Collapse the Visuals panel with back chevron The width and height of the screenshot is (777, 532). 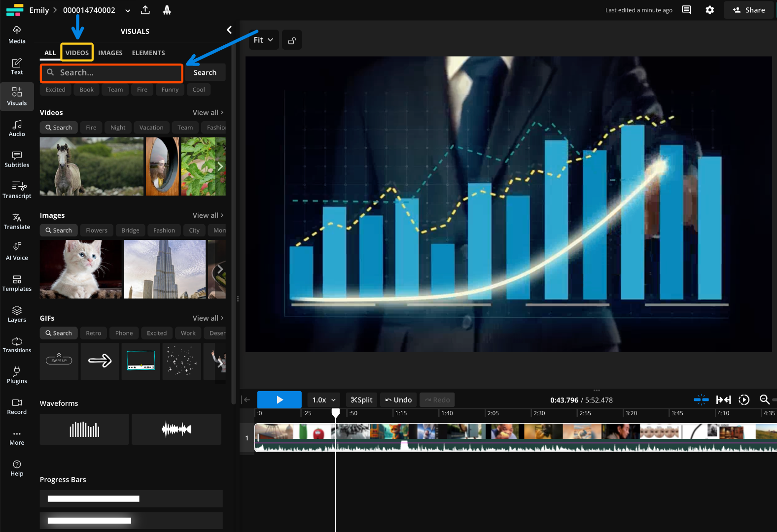[x=229, y=30]
